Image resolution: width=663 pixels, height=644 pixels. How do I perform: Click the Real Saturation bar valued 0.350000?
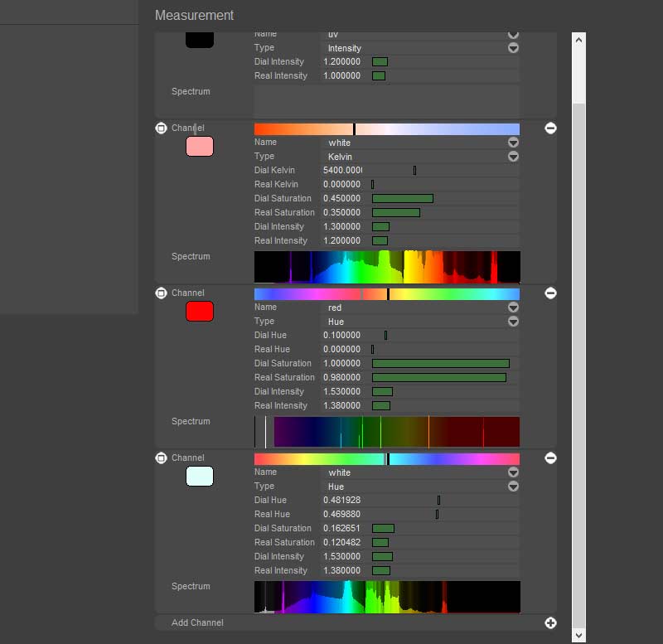pos(396,213)
